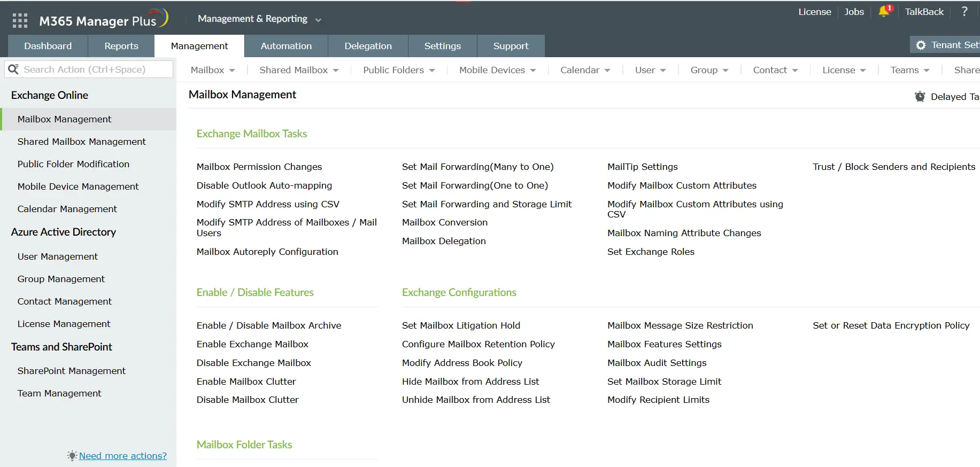
Task: Switch to the Reports tab
Action: click(121, 46)
